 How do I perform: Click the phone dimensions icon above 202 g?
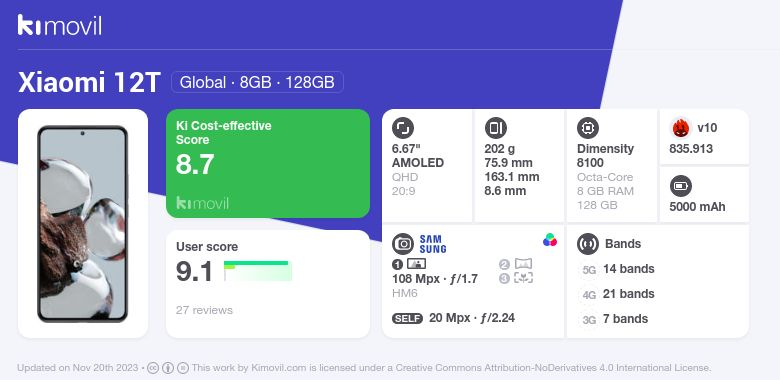click(495, 128)
